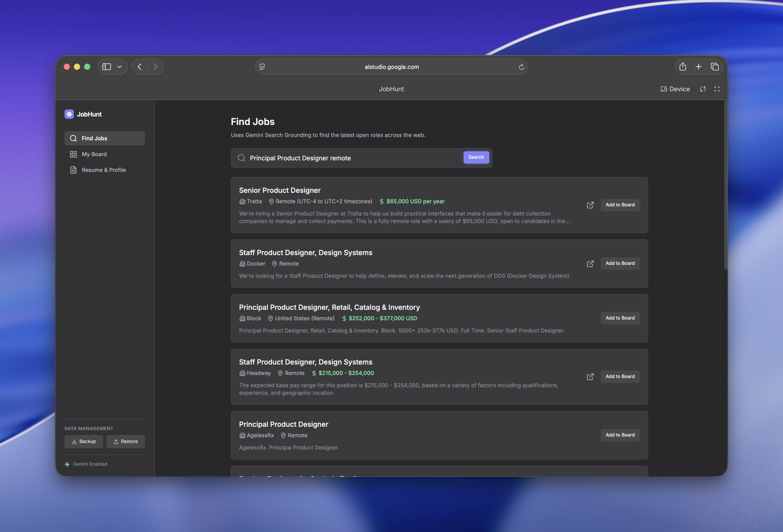Toggle the Safari sidebar
This screenshot has height=532, width=783.
click(106, 67)
